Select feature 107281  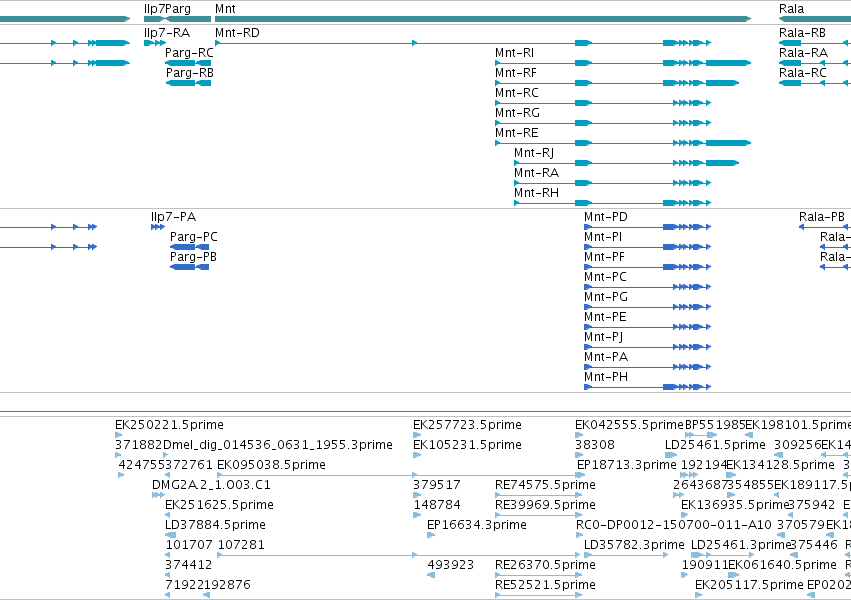(x=241, y=545)
